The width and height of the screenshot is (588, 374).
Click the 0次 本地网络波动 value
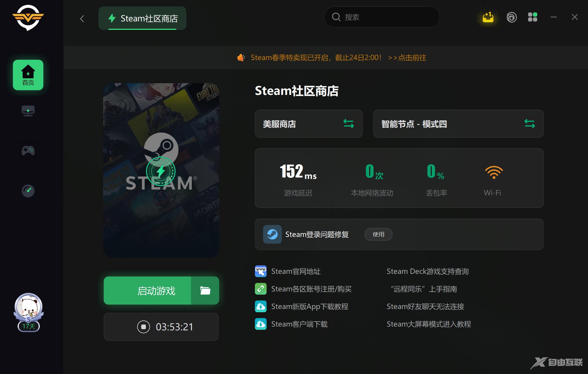click(374, 172)
